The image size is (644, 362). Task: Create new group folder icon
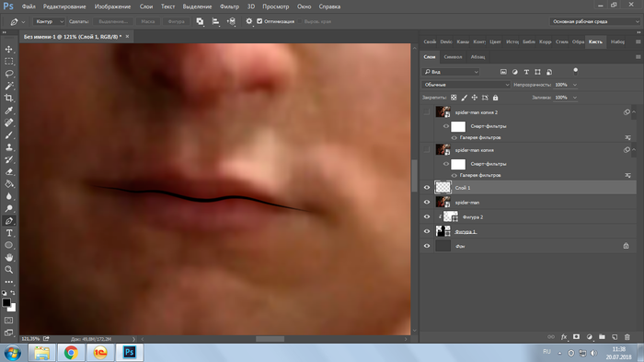coord(602,337)
